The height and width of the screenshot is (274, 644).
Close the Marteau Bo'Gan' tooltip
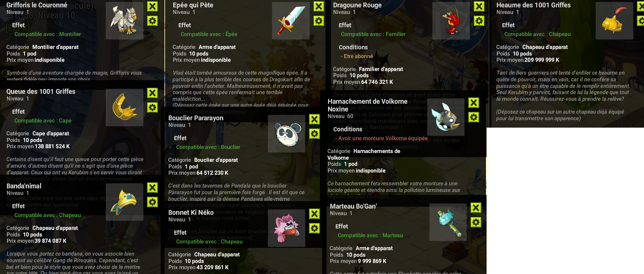(476, 208)
